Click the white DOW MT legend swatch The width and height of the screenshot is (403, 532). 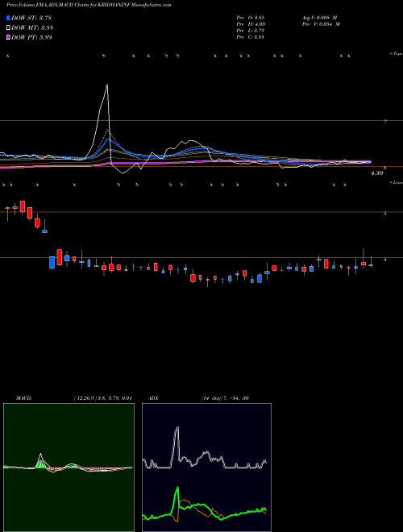[9, 28]
